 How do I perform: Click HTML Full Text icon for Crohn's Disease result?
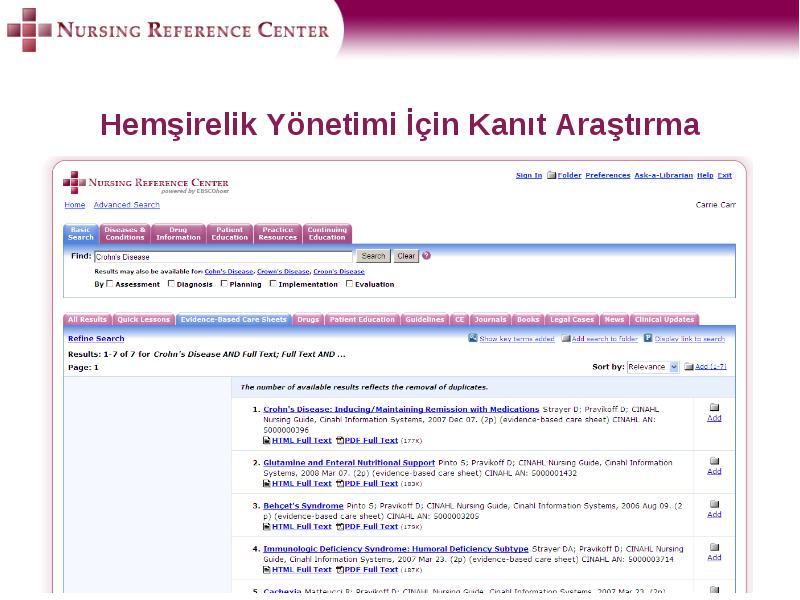click(x=266, y=440)
